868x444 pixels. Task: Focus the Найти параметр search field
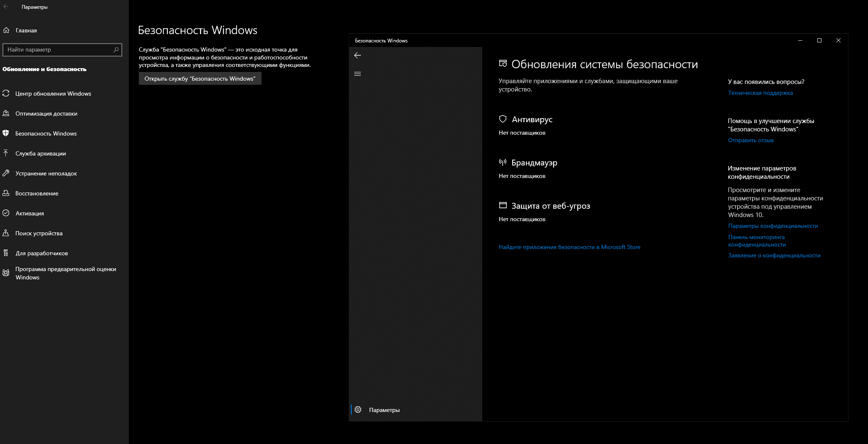62,50
